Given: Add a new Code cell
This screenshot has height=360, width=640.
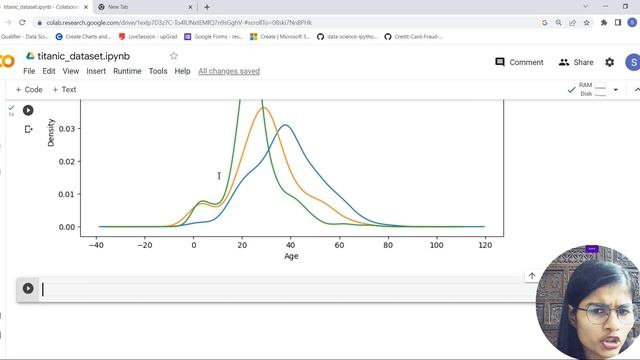Looking at the screenshot, I should click(29, 89).
